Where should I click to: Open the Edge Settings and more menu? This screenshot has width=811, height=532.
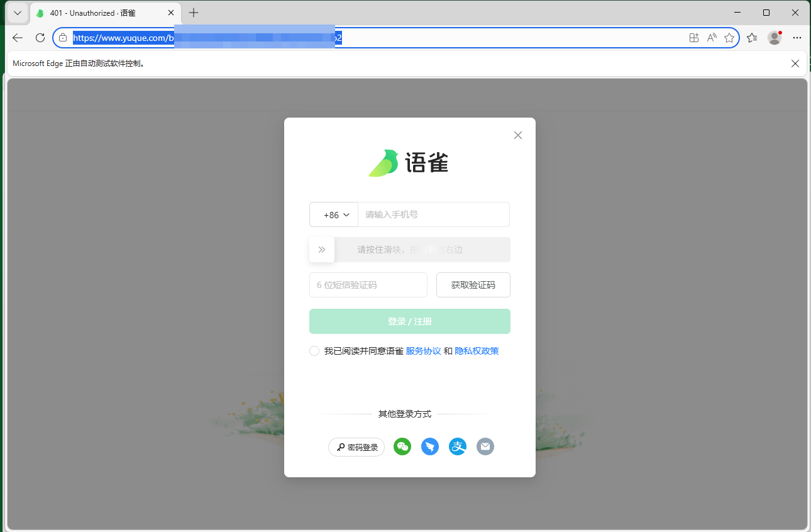click(x=797, y=38)
